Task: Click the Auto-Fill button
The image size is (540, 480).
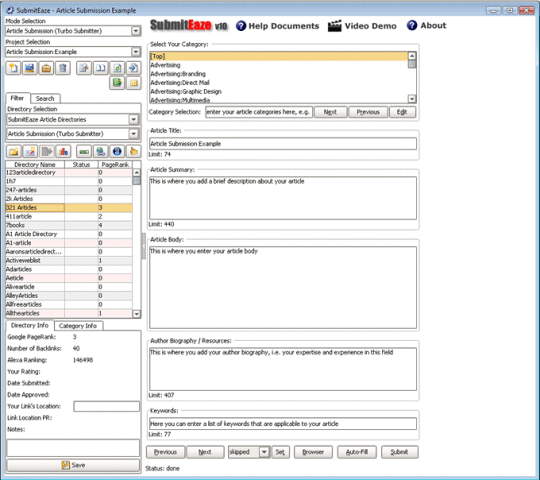Action: [x=357, y=452]
